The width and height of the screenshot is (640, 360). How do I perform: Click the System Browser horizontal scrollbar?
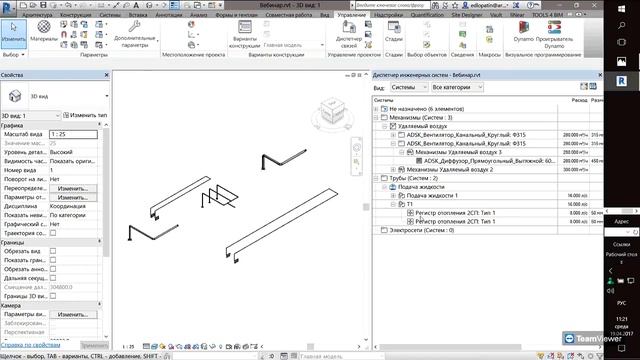(450, 347)
